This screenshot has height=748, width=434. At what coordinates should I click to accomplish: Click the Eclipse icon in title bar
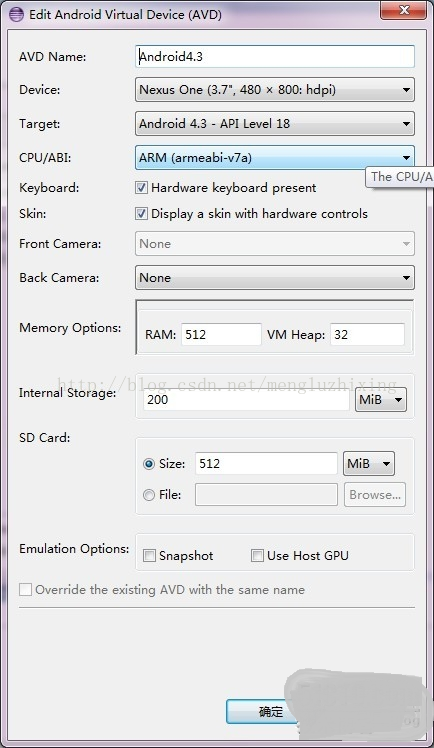tap(16, 14)
